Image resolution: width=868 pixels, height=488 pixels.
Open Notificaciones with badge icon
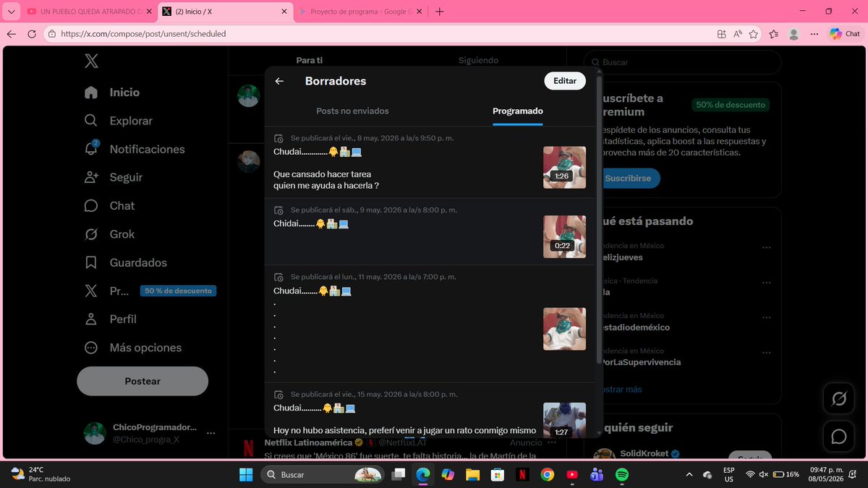pos(135,149)
